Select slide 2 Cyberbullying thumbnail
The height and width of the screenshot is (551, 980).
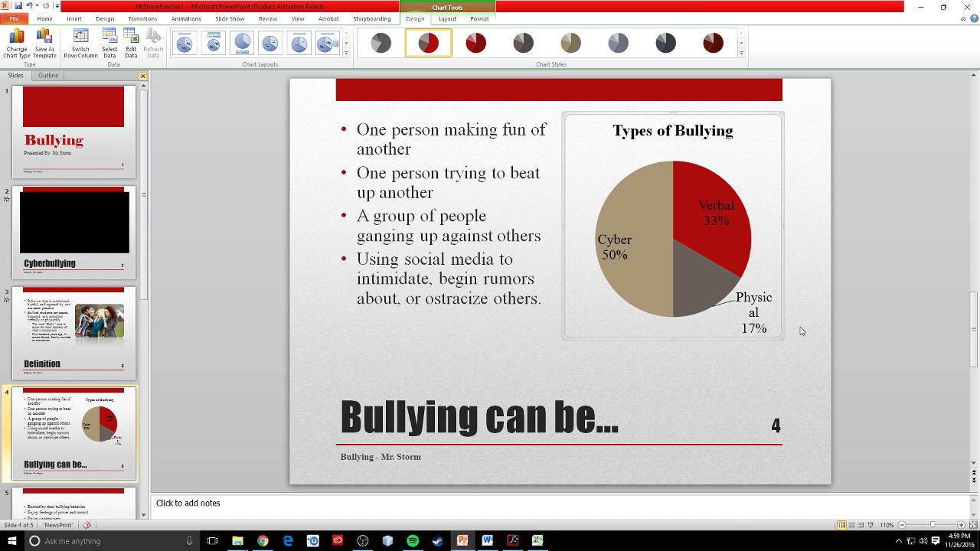(x=73, y=232)
